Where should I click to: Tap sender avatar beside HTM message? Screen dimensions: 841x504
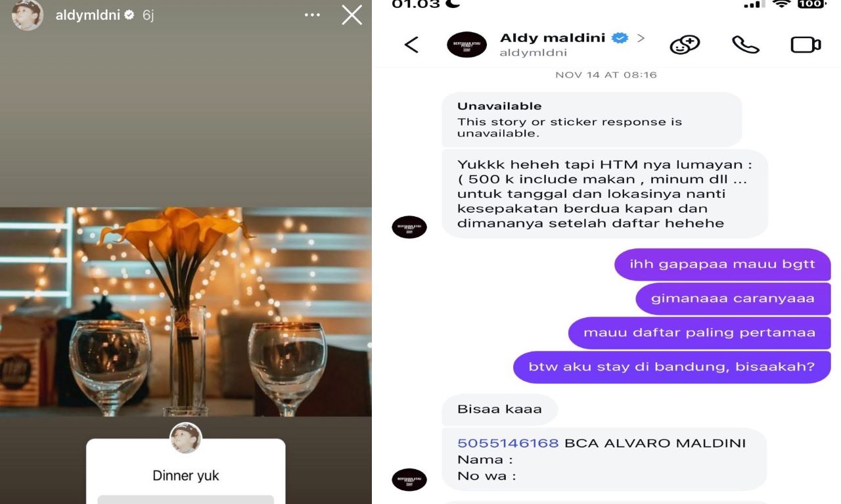(409, 227)
